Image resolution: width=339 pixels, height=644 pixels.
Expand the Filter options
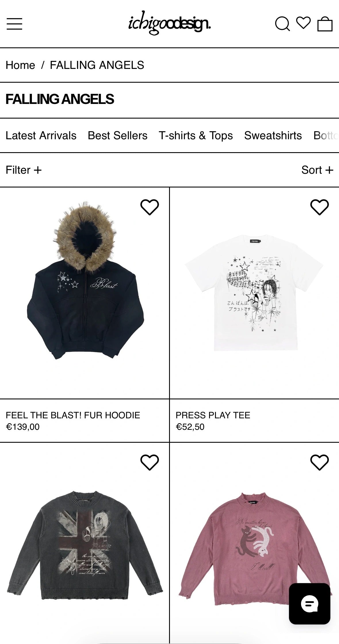24,170
